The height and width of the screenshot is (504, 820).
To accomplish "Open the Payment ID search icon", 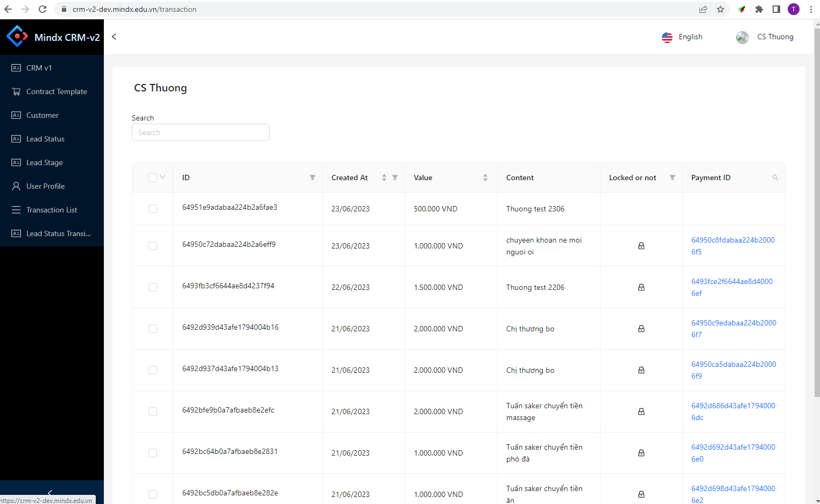I will click(x=775, y=178).
